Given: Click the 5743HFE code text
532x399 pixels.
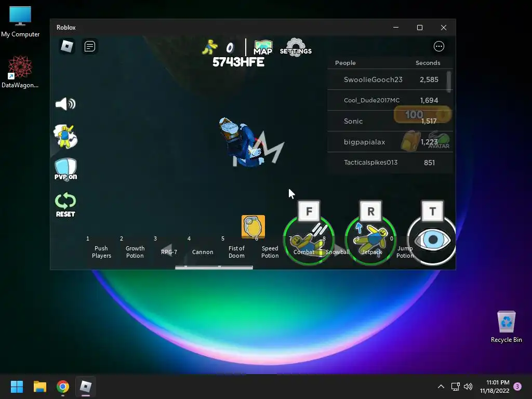Looking at the screenshot, I should click(238, 62).
